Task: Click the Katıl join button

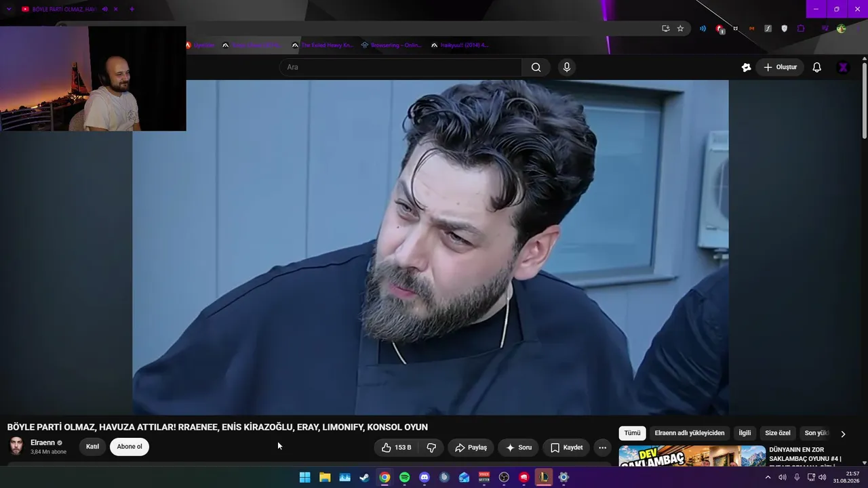Action: click(92, 447)
